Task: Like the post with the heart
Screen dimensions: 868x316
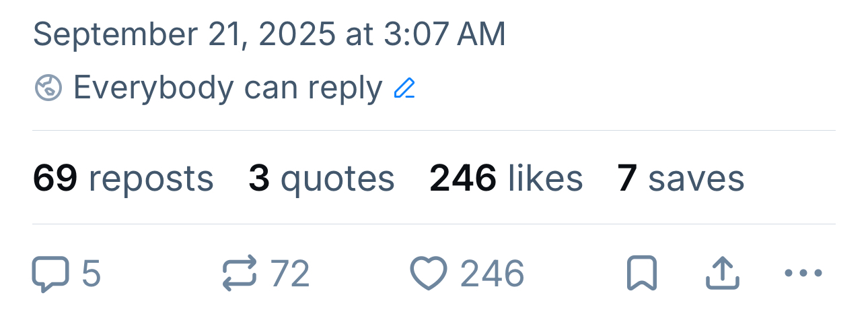Action: (x=429, y=274)
